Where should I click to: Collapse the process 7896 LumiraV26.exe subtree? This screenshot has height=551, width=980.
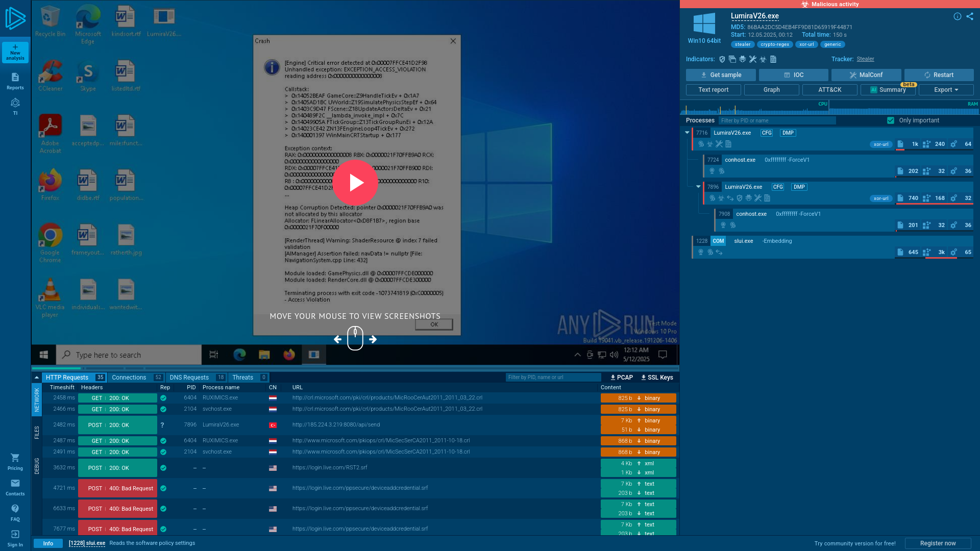(698, 187)
